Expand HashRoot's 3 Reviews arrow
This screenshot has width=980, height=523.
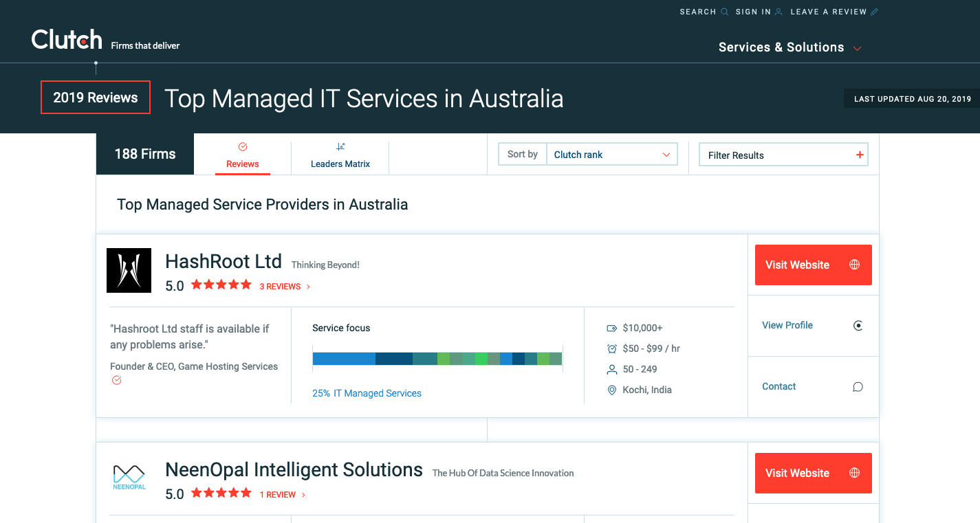pos(308,287)
